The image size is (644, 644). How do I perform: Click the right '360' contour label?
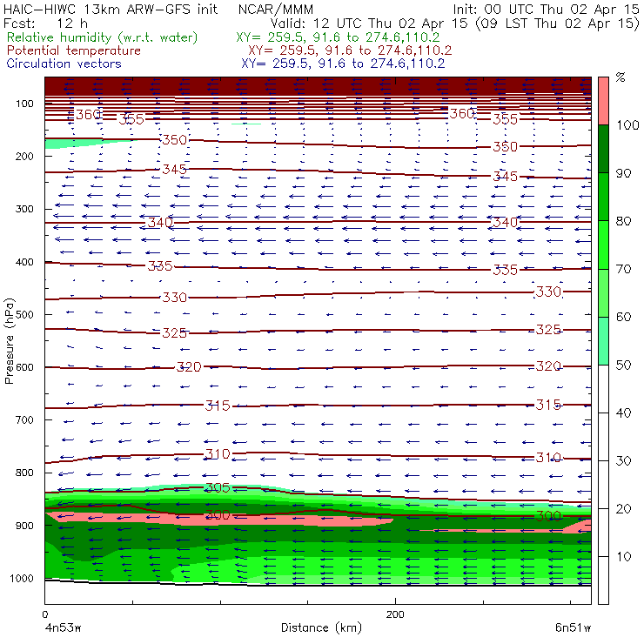[462, 113]
